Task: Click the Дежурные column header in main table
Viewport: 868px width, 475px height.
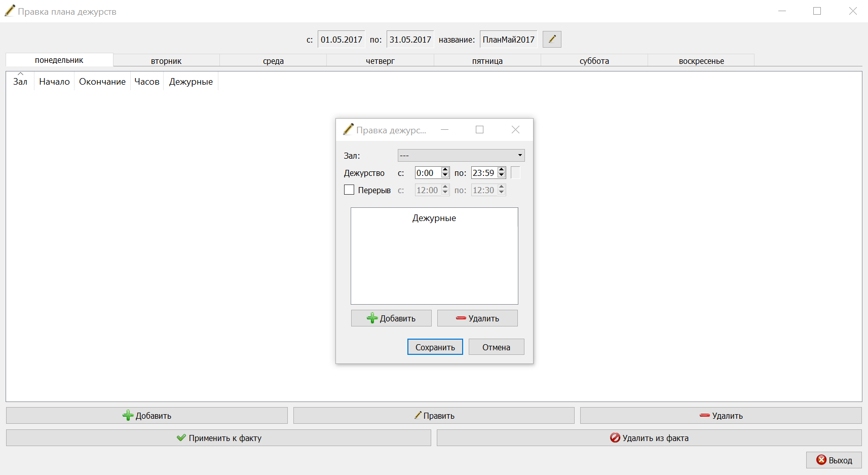Action: tap(191, 81)
